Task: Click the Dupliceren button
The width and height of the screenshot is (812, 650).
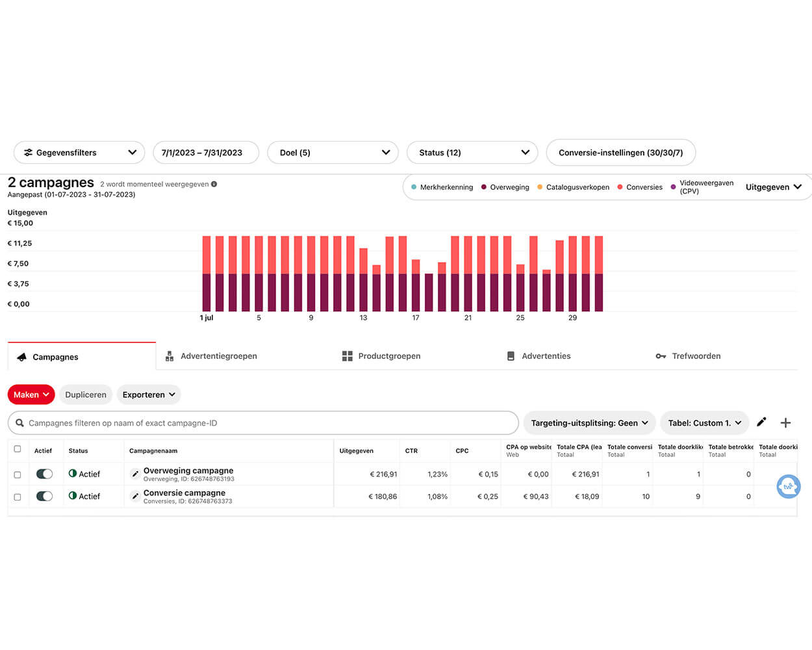Action: 85,395
